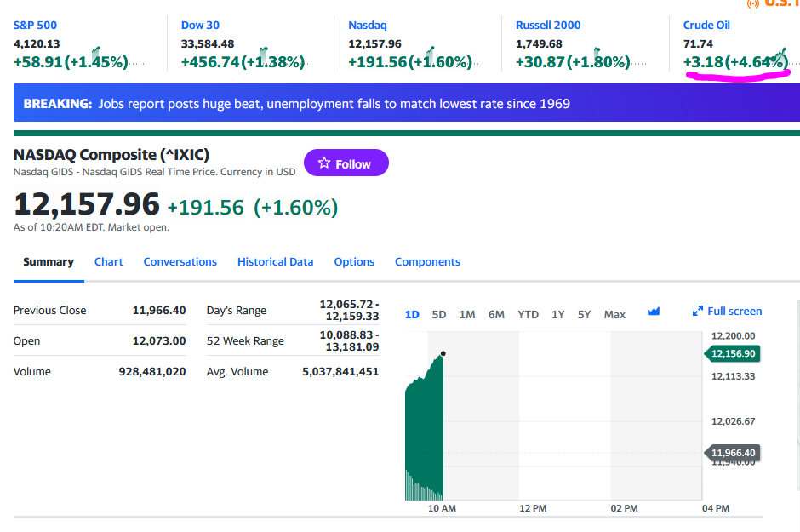Select the 5Y chart range
The height and width of the screenshot is (532, 800).
click(x=584, y=315)
